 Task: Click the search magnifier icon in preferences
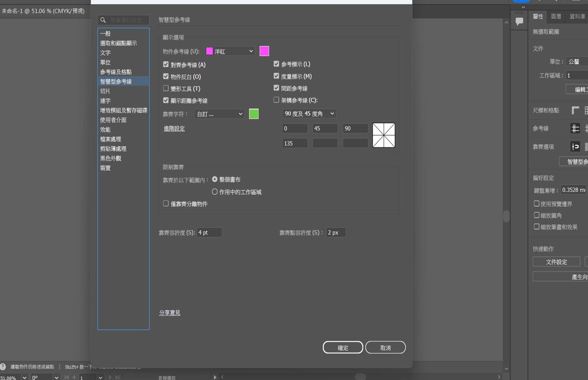pyautogui.click(x=103, y=20)
